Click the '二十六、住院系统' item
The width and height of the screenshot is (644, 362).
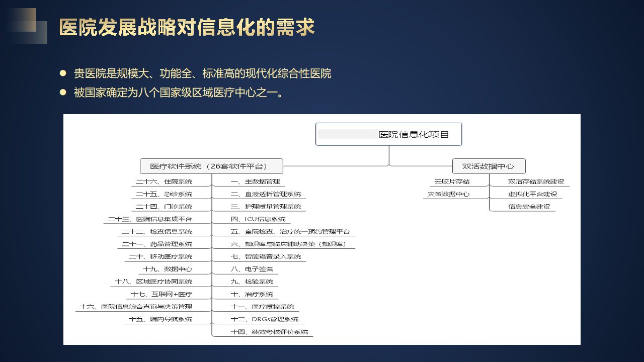(x=164, y=182)
